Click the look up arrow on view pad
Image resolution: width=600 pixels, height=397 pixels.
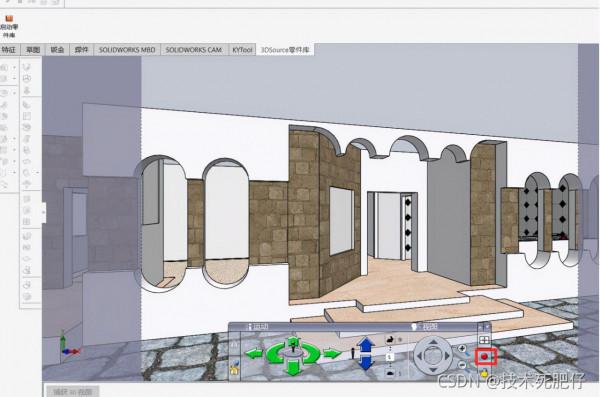pos(433,341)
